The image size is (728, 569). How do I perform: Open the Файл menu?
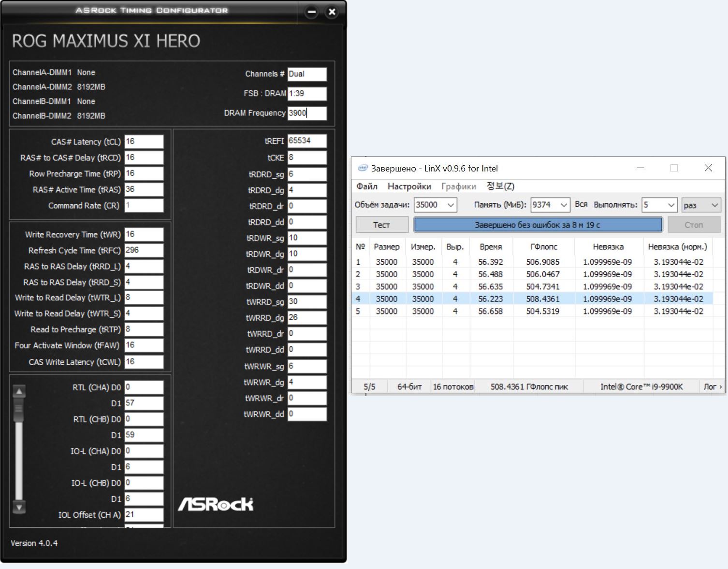click(367, 186)
